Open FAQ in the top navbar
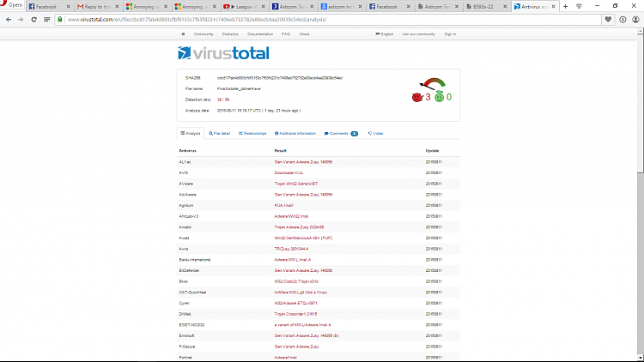The height and width of the screenshot is (362, 644). (x=286, y=34)
